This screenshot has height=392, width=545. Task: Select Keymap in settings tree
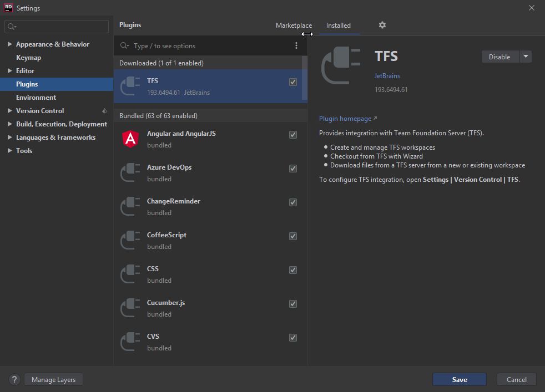pyautogui.click(x=28, y=58)
